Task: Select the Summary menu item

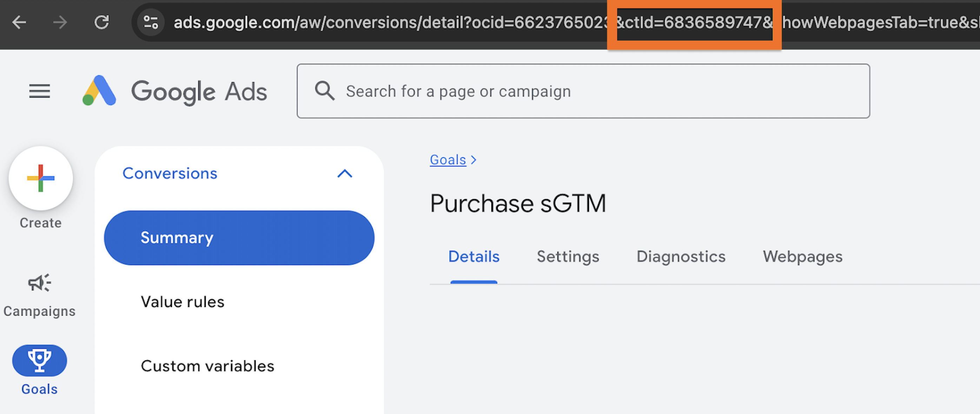Action: coord(239,237)
